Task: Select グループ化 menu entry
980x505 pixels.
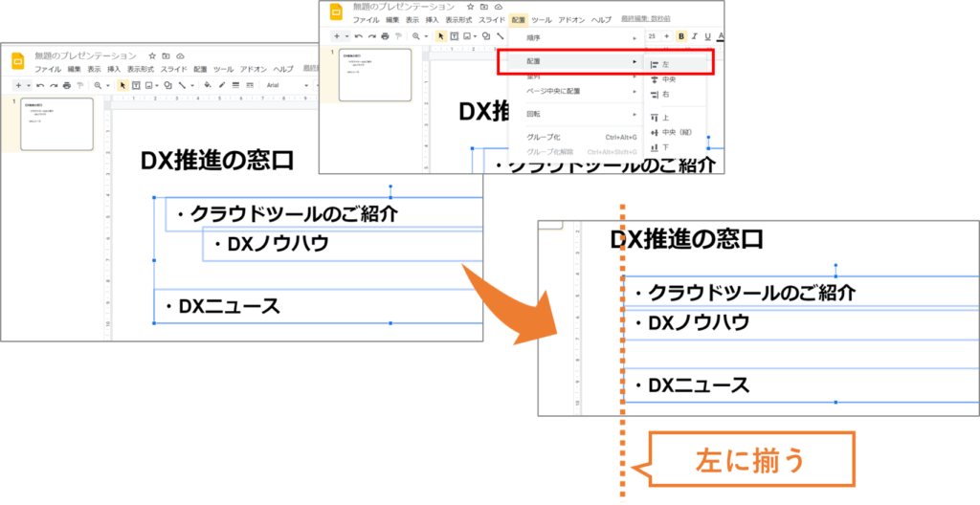Action: point(575,137)
